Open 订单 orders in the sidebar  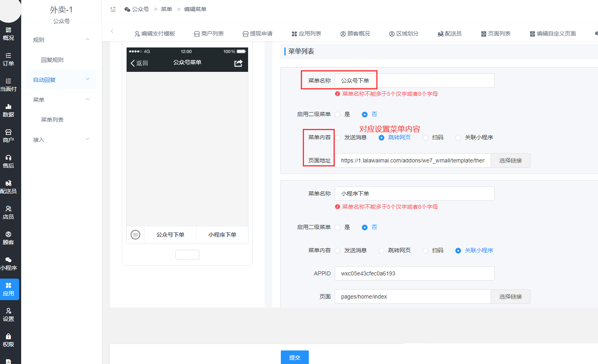8,59
